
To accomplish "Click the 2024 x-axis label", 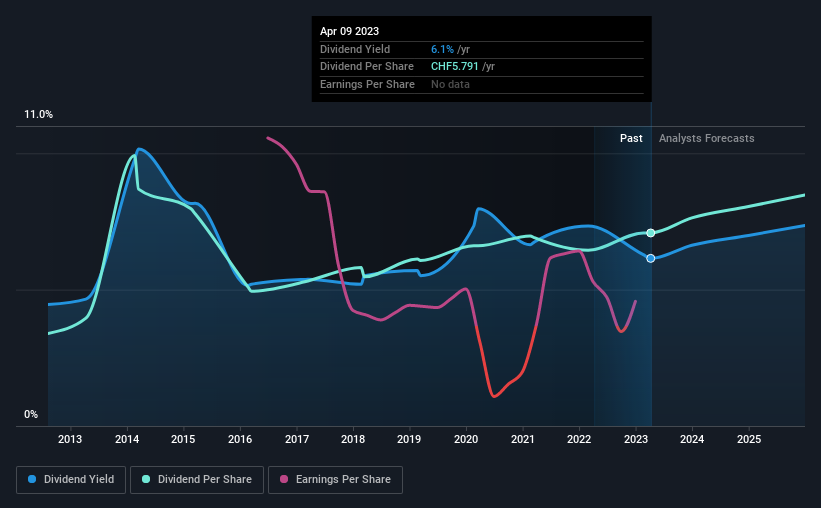I will pyautogui.click(x=692, y=439).
